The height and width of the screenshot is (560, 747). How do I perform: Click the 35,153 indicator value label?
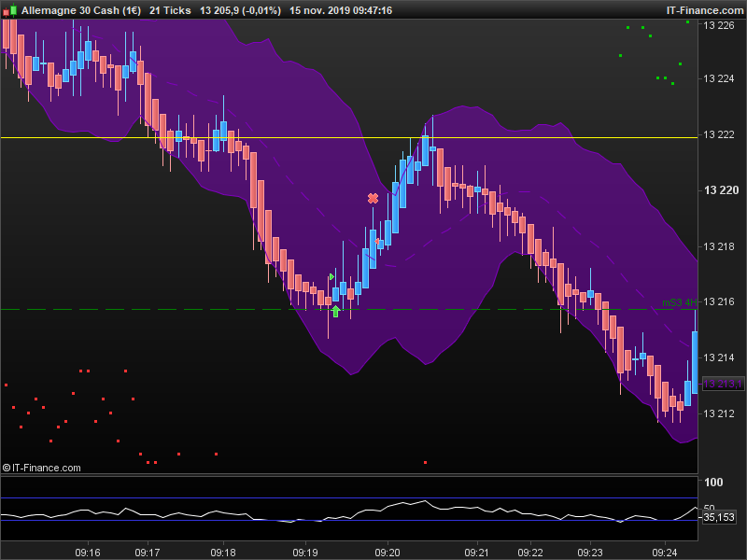click(718, 516)
